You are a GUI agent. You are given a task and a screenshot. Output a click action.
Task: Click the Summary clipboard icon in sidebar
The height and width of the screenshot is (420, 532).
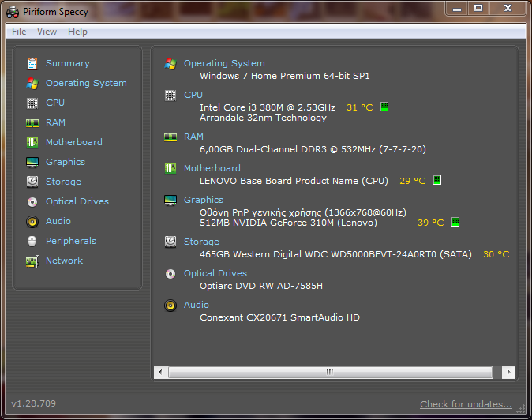click(x=32, y=64)
